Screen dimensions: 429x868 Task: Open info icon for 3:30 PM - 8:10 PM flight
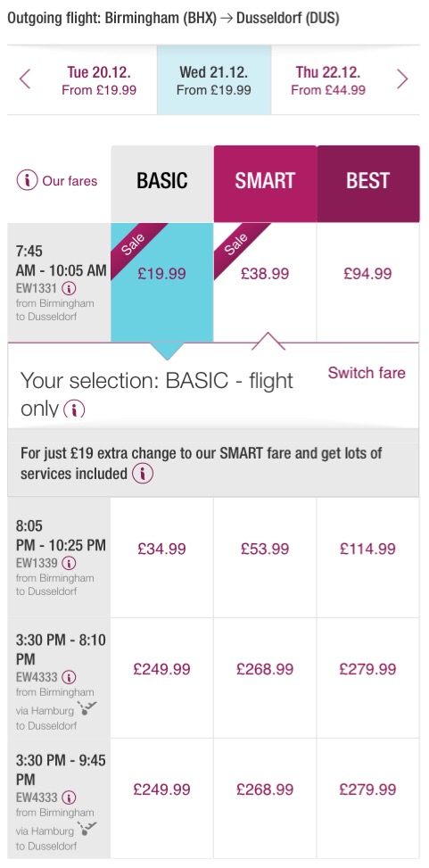pos(70,677)
